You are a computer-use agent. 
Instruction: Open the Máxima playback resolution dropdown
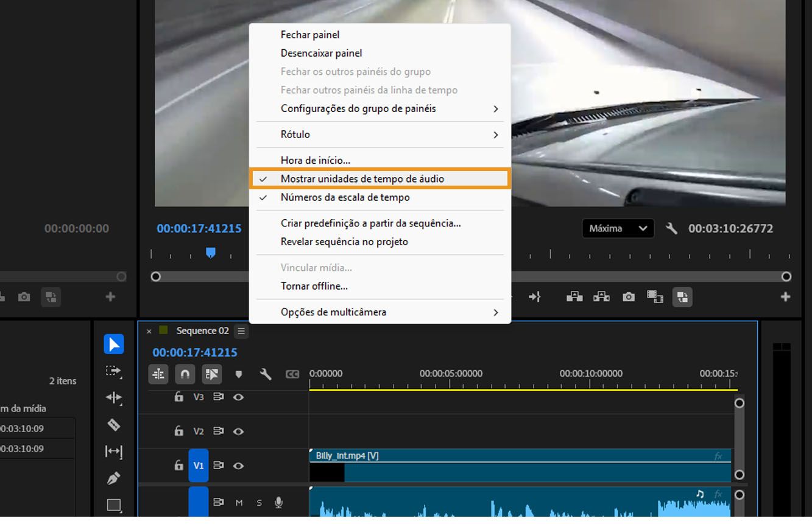[x=617, y=228]
